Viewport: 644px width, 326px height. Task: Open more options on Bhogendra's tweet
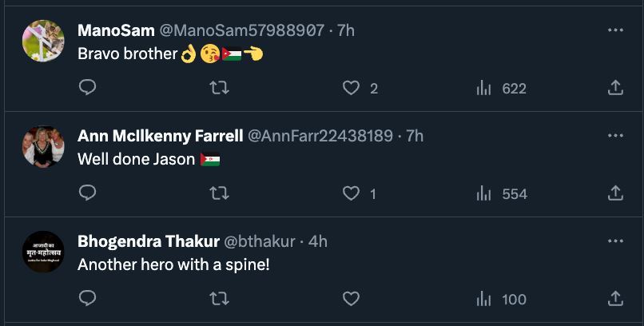pos(615,241)
